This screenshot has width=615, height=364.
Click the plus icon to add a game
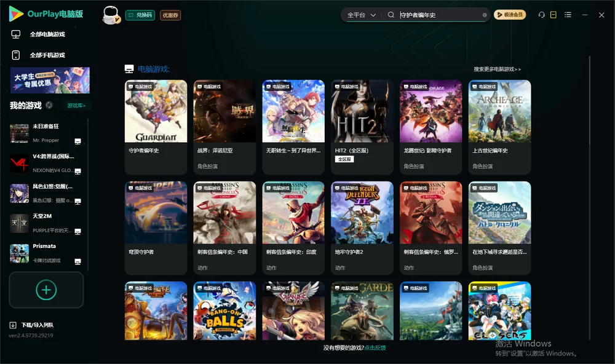tap(46, 290)
